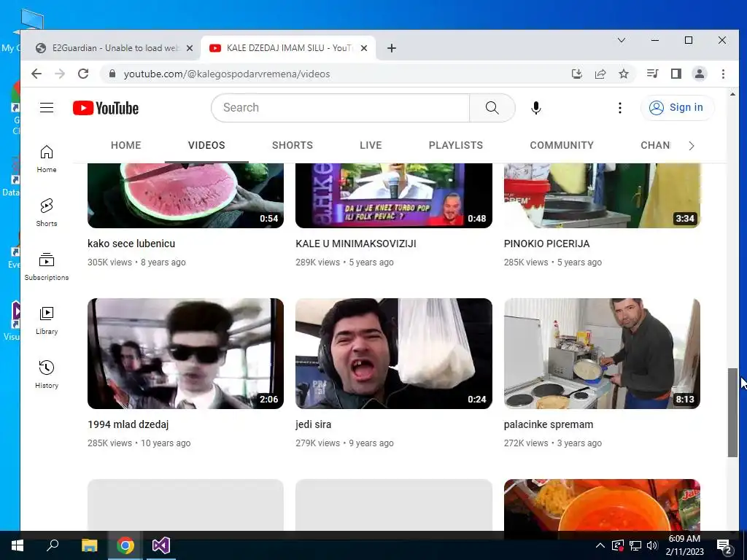
Task: Open File Explorer from taskbar
Action: pyautogui.click(x=89, y=545)
